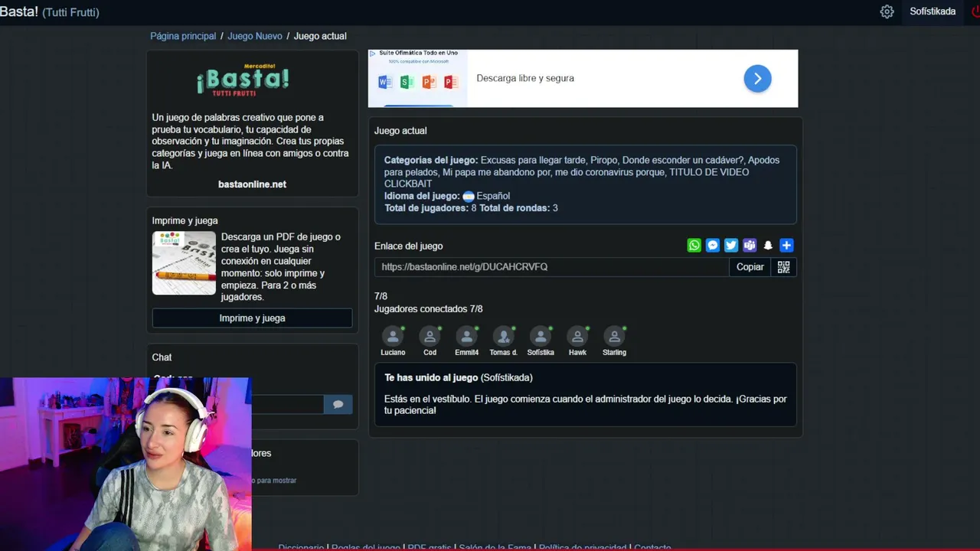Open bastaonline.net link in sidebar
980x551 pixels.
click(x=252, y=184)
